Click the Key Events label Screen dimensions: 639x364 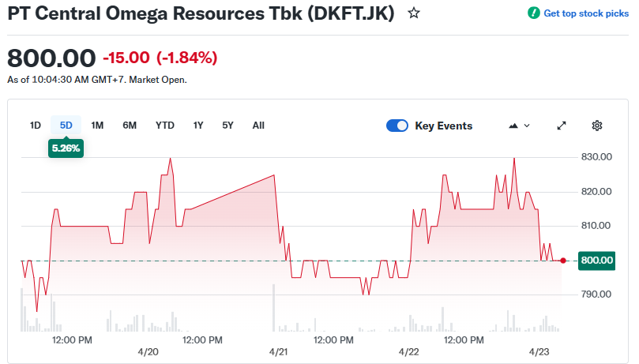(444, 126)
